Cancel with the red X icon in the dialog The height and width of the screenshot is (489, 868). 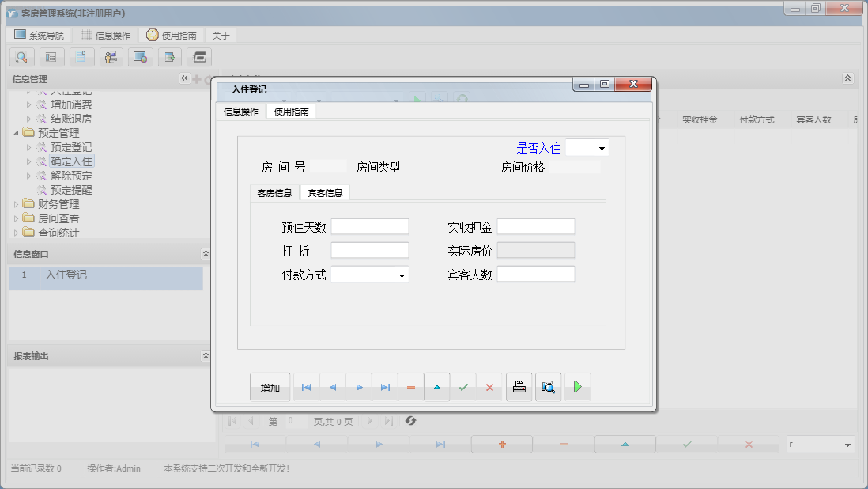(489, 387)
